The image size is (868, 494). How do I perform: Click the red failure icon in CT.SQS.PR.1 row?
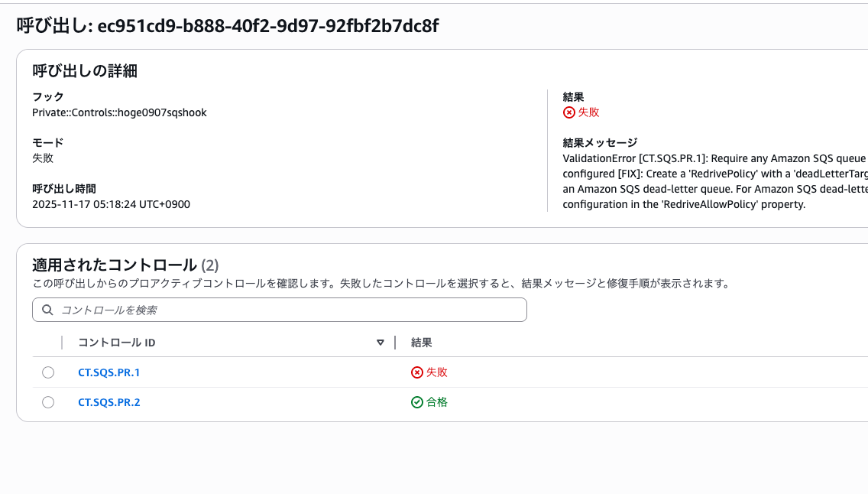pos(416,372)
